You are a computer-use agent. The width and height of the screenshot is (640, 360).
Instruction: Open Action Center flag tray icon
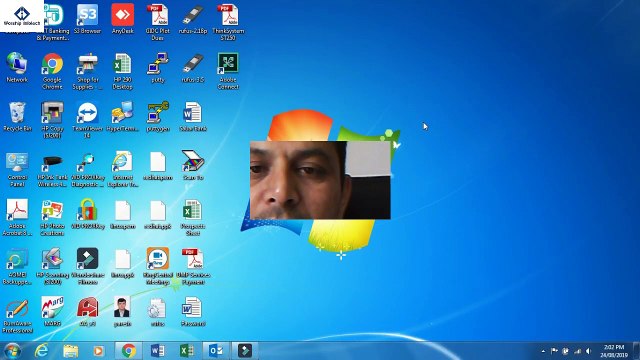click(x=554, y=351)
